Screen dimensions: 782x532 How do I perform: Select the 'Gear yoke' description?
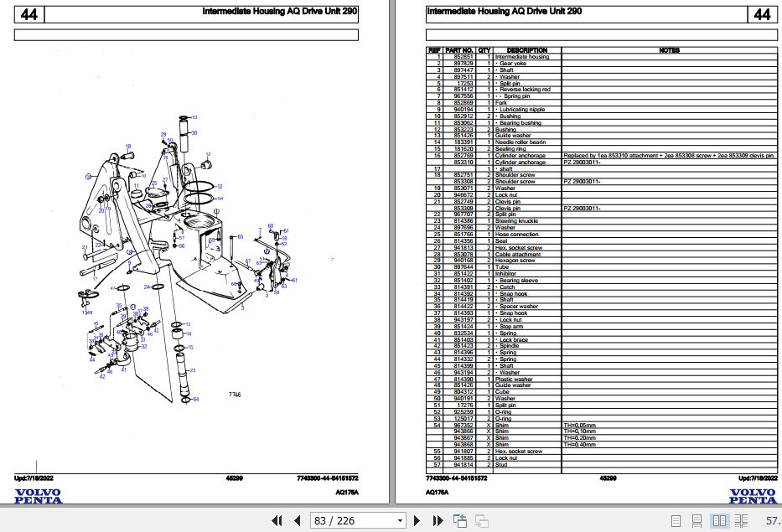[513, 64]
